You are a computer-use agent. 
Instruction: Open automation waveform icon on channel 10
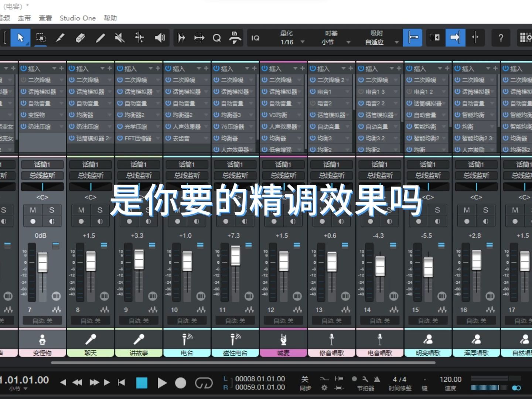201,310
